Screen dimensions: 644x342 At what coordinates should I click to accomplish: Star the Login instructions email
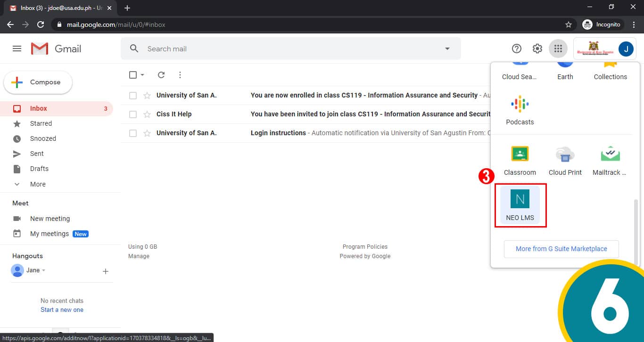147,133
